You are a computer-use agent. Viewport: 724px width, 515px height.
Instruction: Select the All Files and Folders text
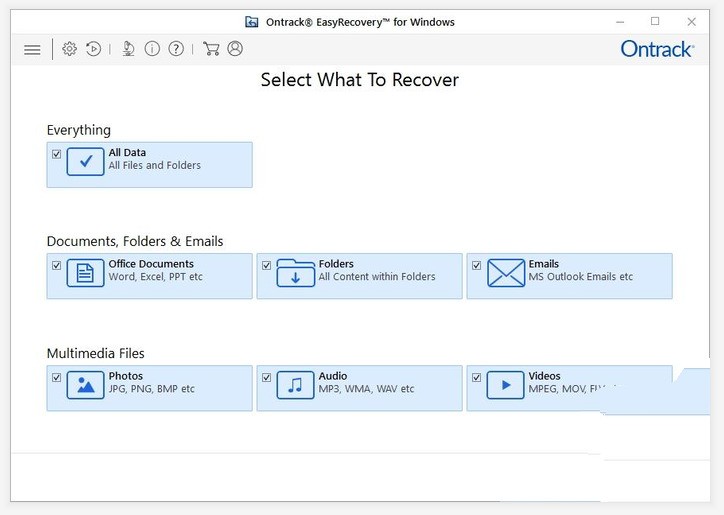pos(155,165)
